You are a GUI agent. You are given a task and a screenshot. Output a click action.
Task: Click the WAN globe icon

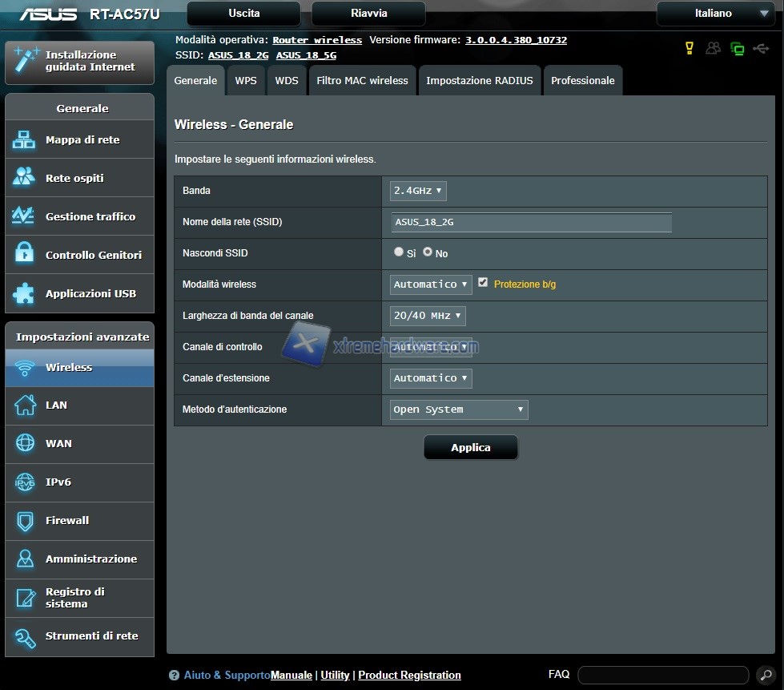24,443
